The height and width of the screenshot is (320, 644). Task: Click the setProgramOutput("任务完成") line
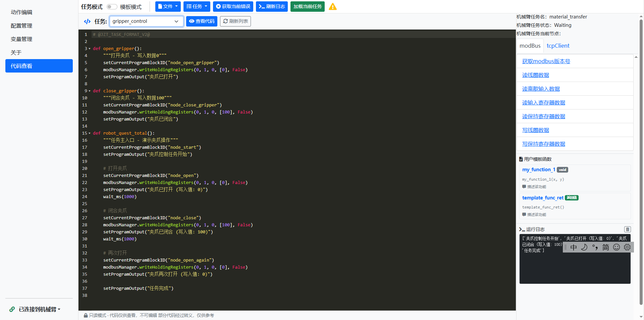pos(138,288)
